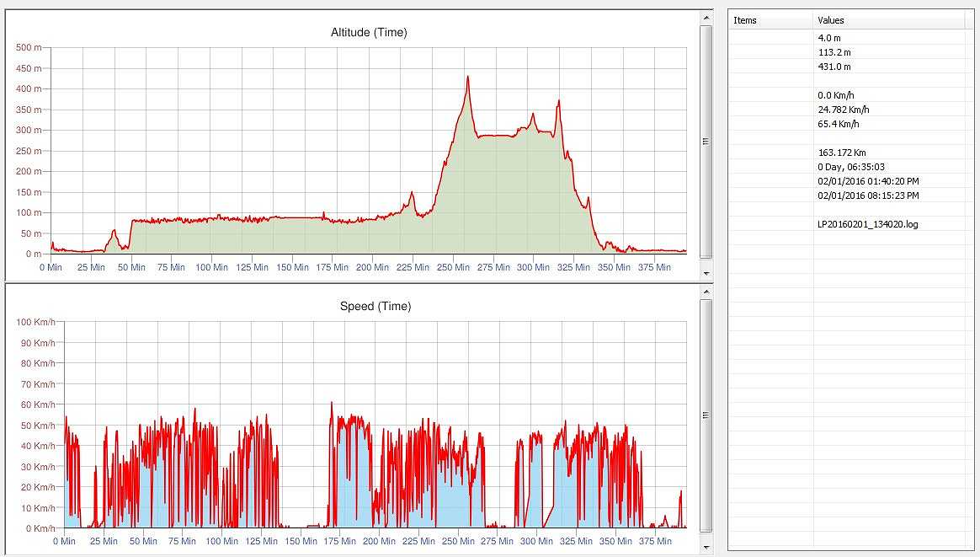This screenshot has width=980, height=557.
Task: Click the altitude peak near 431 m
Action: pos(467,77)
